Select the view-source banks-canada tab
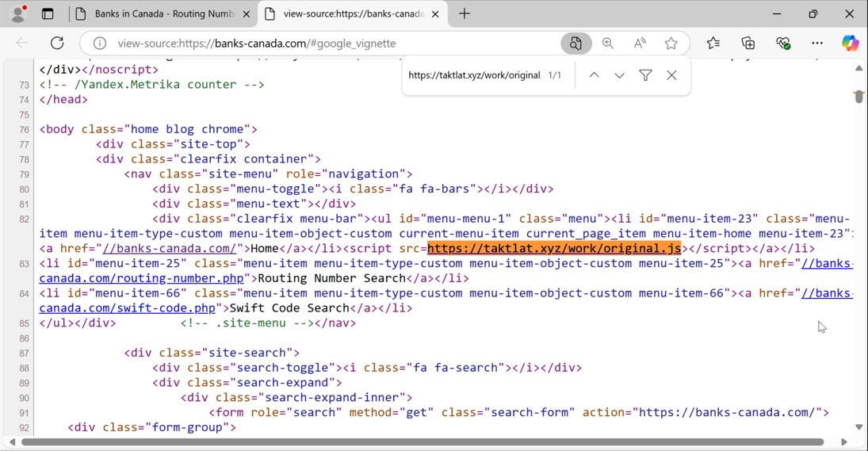This screenshot has height=451, width=868. [354, 13]
